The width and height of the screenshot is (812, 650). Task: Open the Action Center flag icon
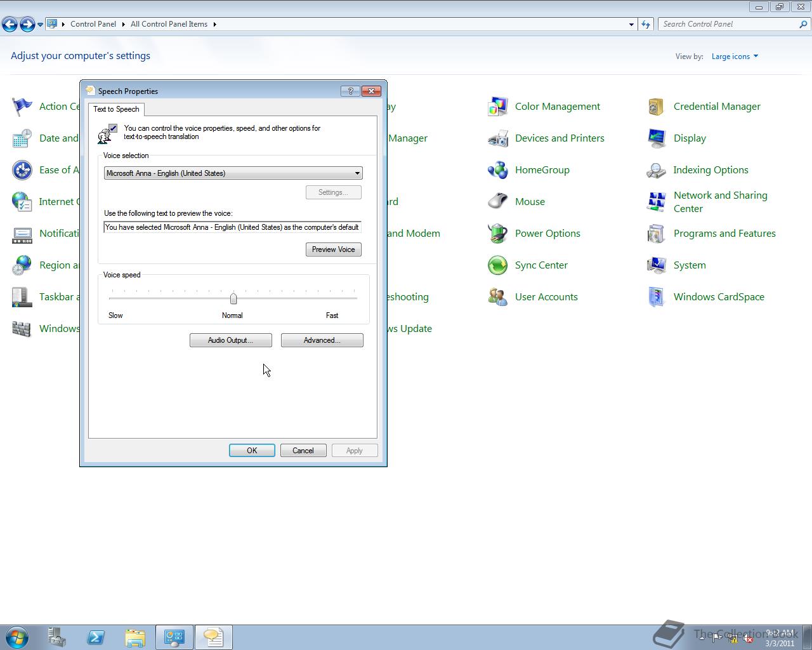(x=22, y=107)
